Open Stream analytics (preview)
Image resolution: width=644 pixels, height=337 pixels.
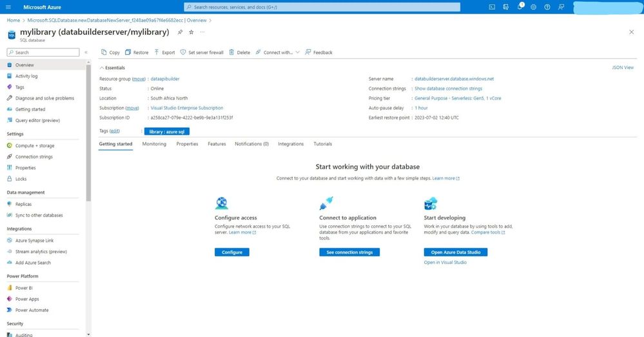(43, 251)
